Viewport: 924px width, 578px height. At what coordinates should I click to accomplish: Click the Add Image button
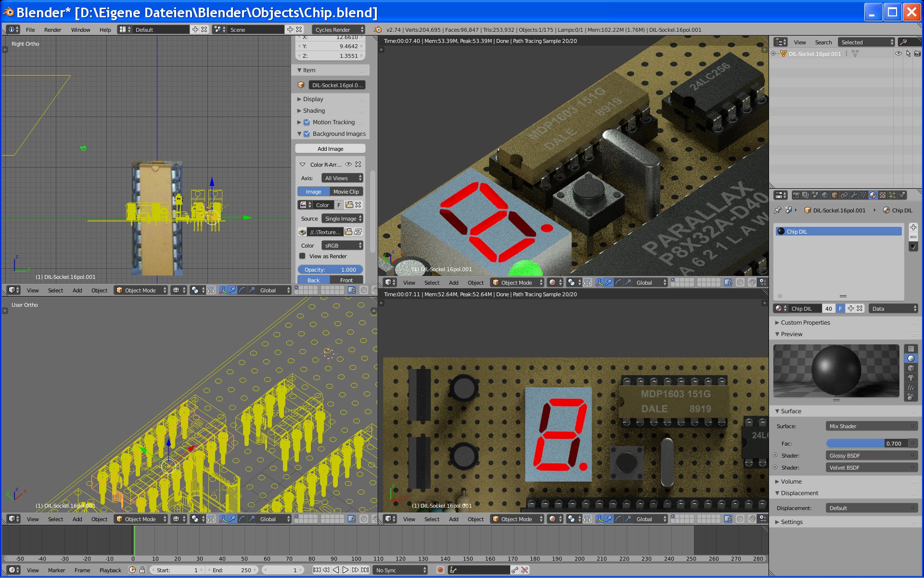click(x=330, y=149)
